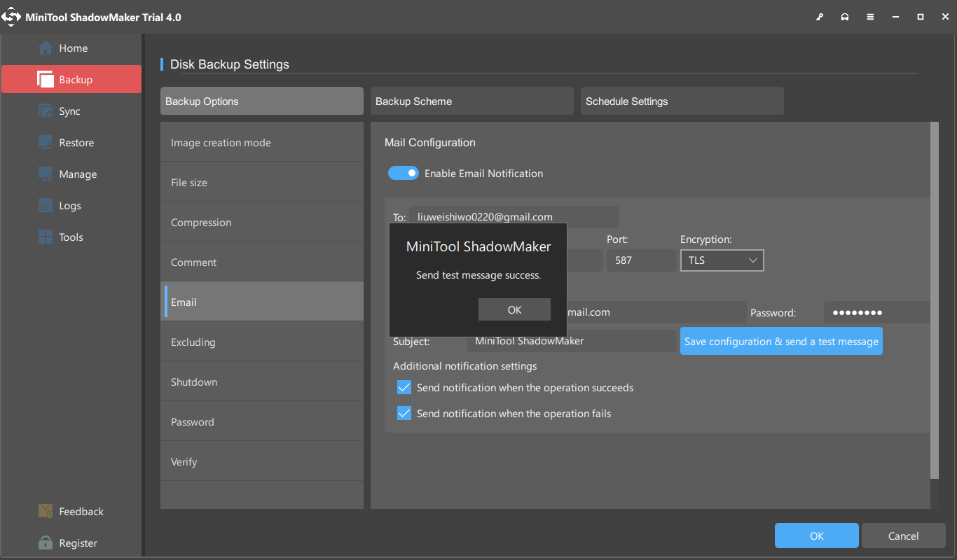Select Excluding option
The height and width of the screenshot is (560, 957).
tap(262, 342)
